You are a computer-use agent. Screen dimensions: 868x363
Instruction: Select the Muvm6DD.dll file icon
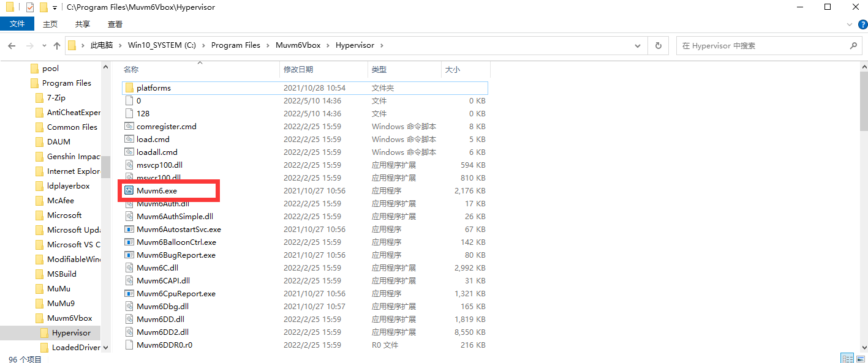coord(129,319)
